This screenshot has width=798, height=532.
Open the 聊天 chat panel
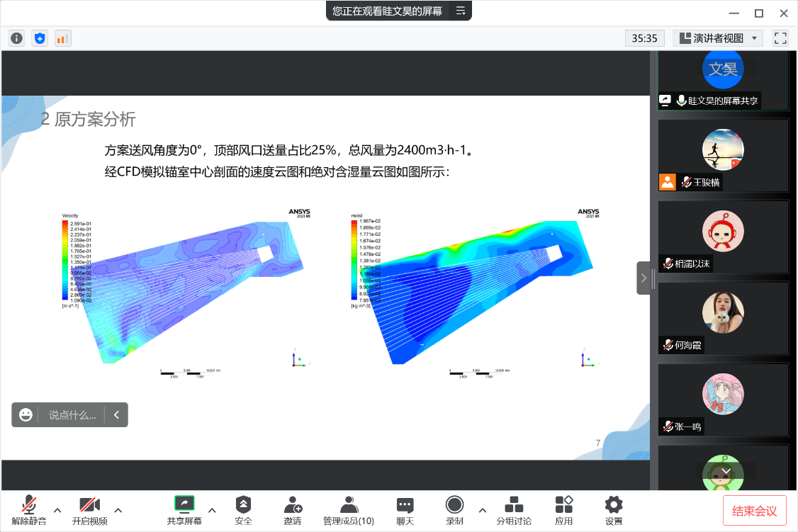(x=405, y=510)
